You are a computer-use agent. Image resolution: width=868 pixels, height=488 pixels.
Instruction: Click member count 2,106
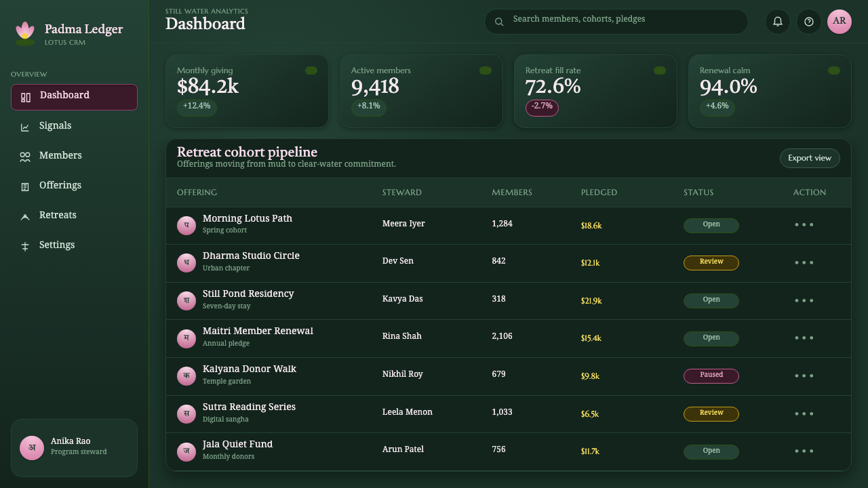pyautogui.click(x=502, y=336)
